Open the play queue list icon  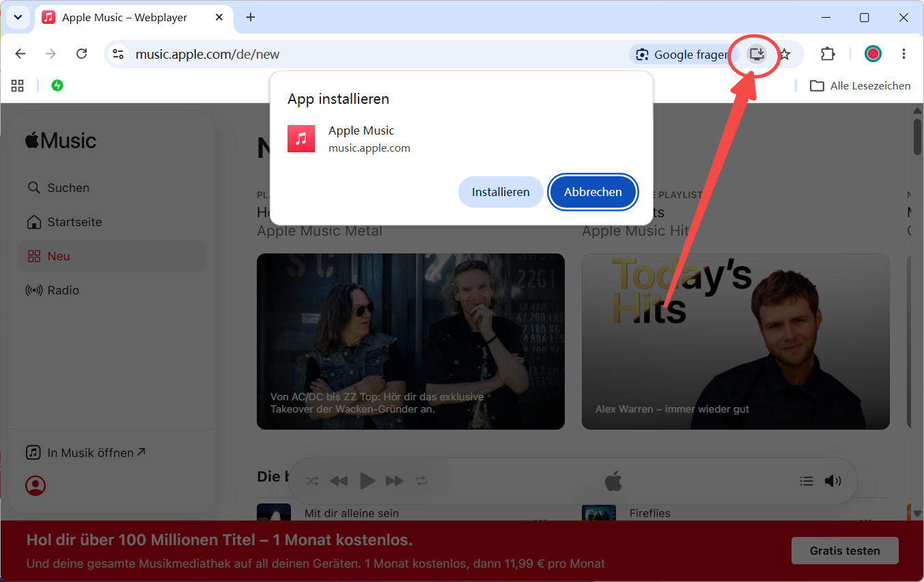click(x=807, y=481)
